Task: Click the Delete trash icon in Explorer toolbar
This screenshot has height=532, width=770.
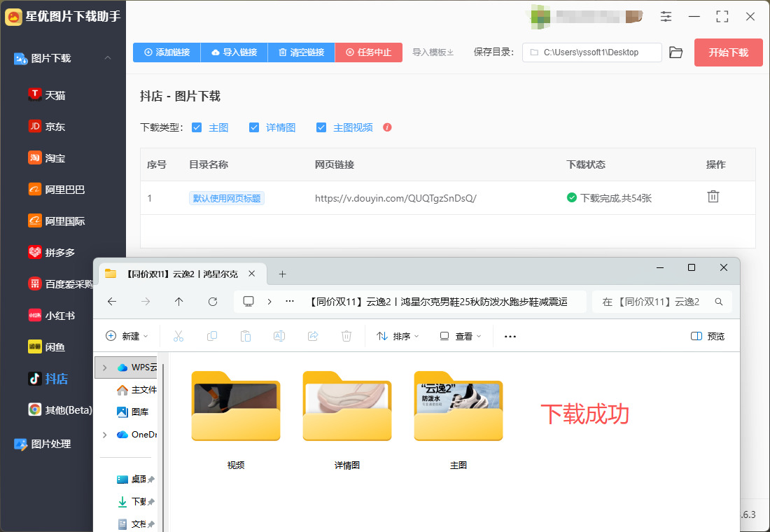Action: (346, 336)
